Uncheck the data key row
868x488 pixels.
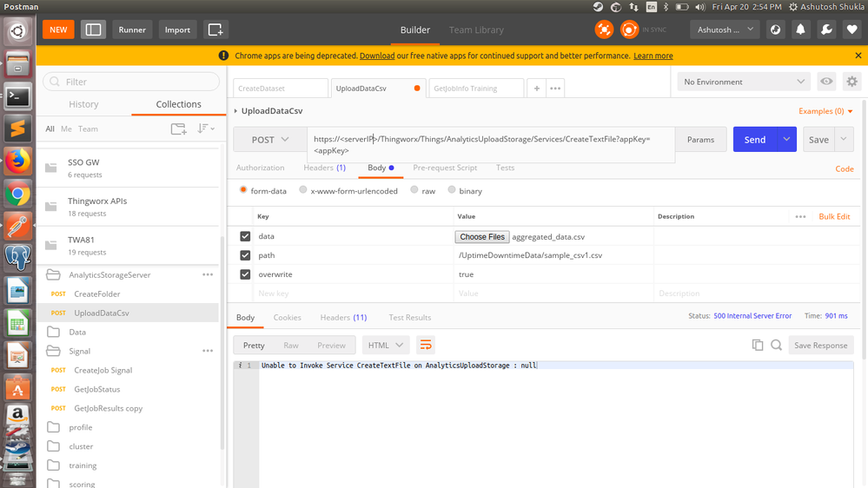(245, 236)
